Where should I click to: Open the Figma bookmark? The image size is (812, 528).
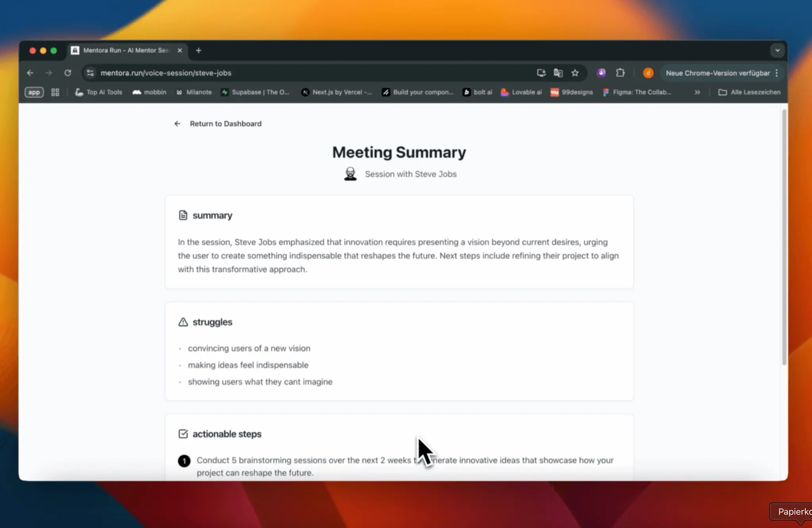(x=637, y=92)
